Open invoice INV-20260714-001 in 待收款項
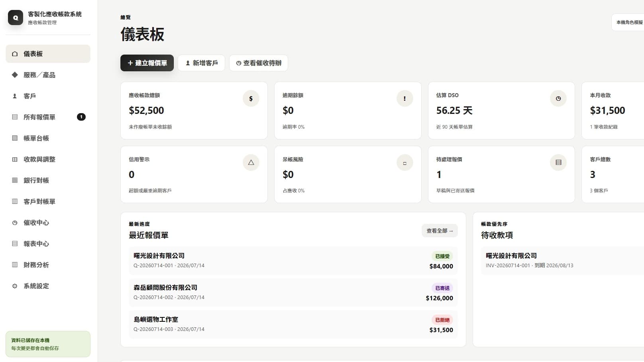 (x=562, y=261)
